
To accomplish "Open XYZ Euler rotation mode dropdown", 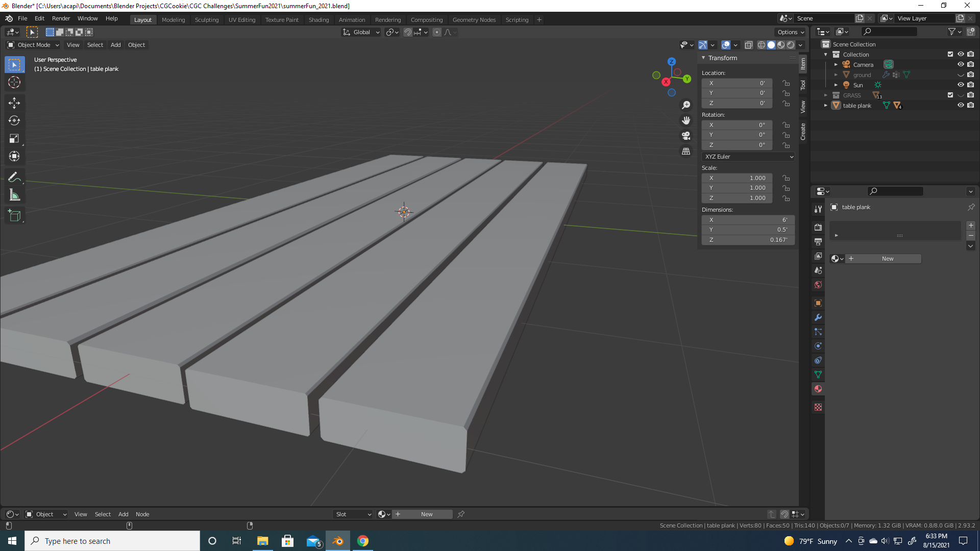I will [x=748, y=157].
